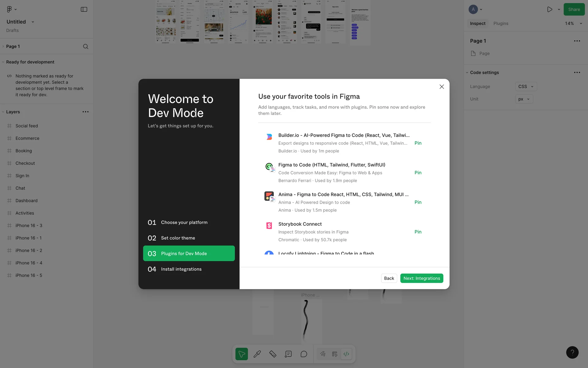The height and width of the screenshot is (368, 588).
Task: Select the ruler measure tool
Action: pyautogui.click(x=273, y=354)
